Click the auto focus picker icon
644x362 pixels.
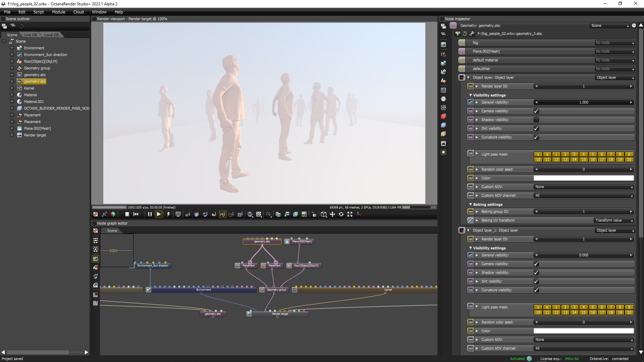coord(187,215)
